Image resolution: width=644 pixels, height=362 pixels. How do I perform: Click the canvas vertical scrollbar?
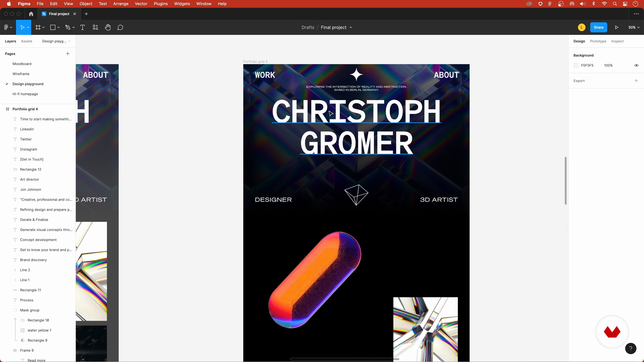click(566, 181)
